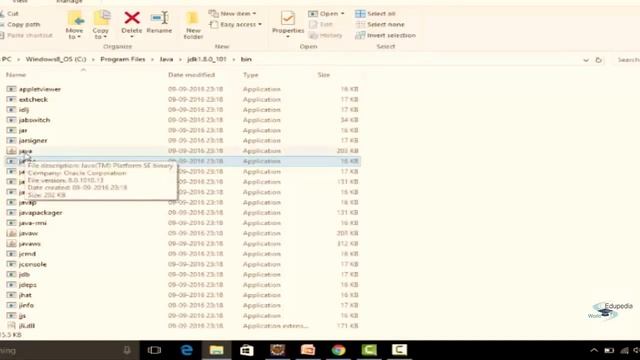
Task: Select the idlj file
Action: click(24, 110)
